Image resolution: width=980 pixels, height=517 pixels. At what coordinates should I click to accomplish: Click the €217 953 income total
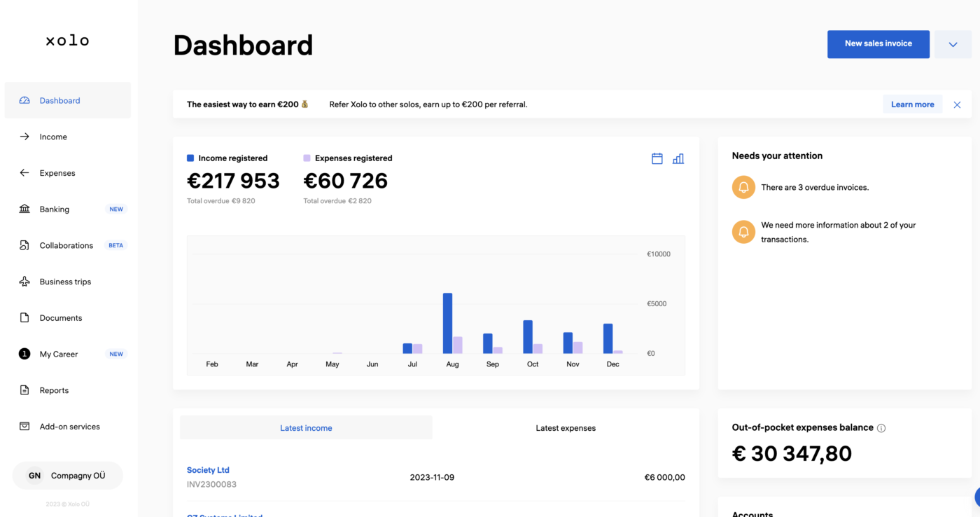coord(233,181)
